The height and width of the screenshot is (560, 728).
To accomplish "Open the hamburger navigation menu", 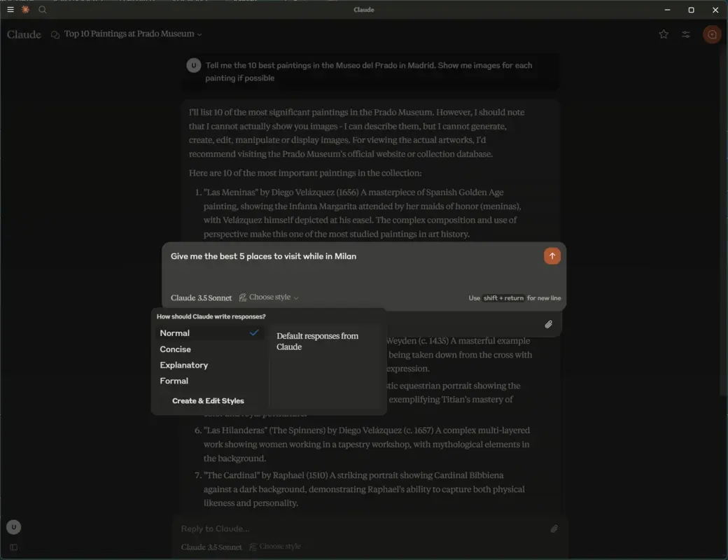I will pyautogui.click(x=10, y=10).
